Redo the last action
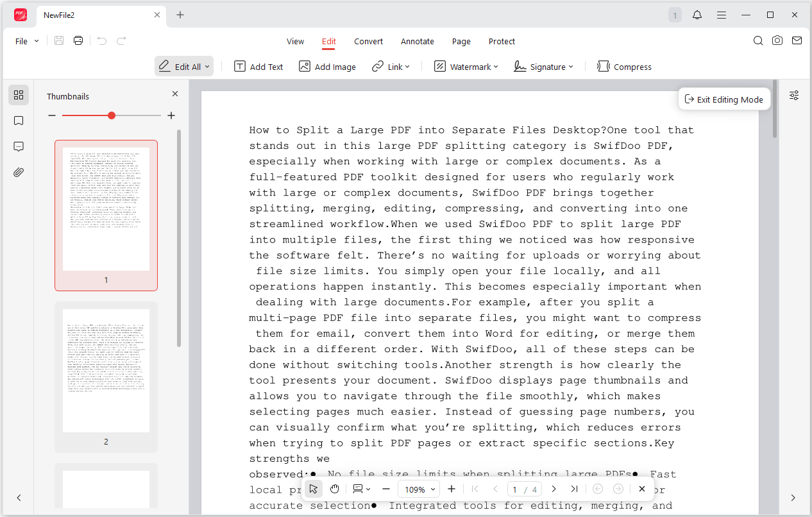 point(121,41)
